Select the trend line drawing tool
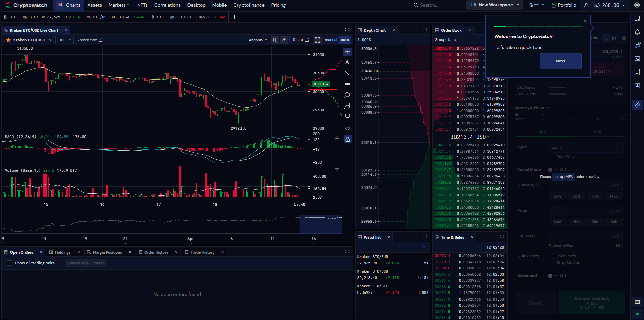The width and height of the screenshot is (644, 320). point(347,73)
